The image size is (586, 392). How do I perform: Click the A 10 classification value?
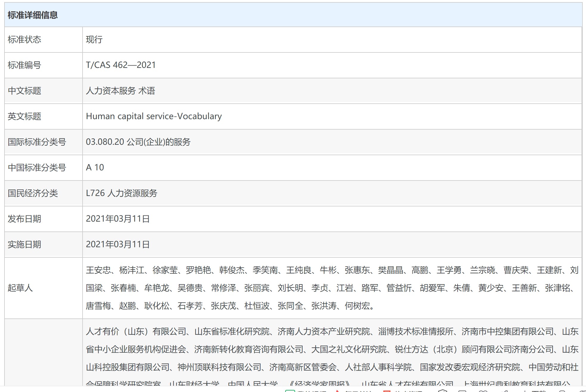[95, 167]
